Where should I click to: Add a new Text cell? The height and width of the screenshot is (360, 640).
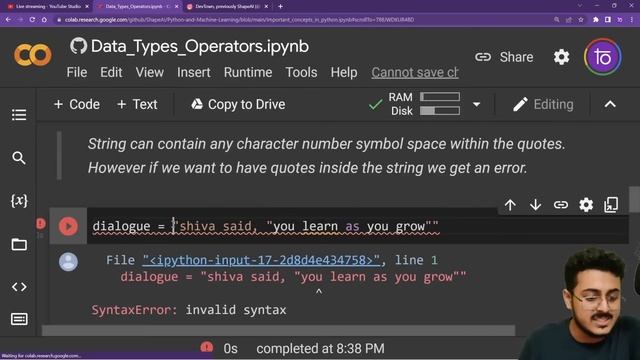[x=137, y=104]
